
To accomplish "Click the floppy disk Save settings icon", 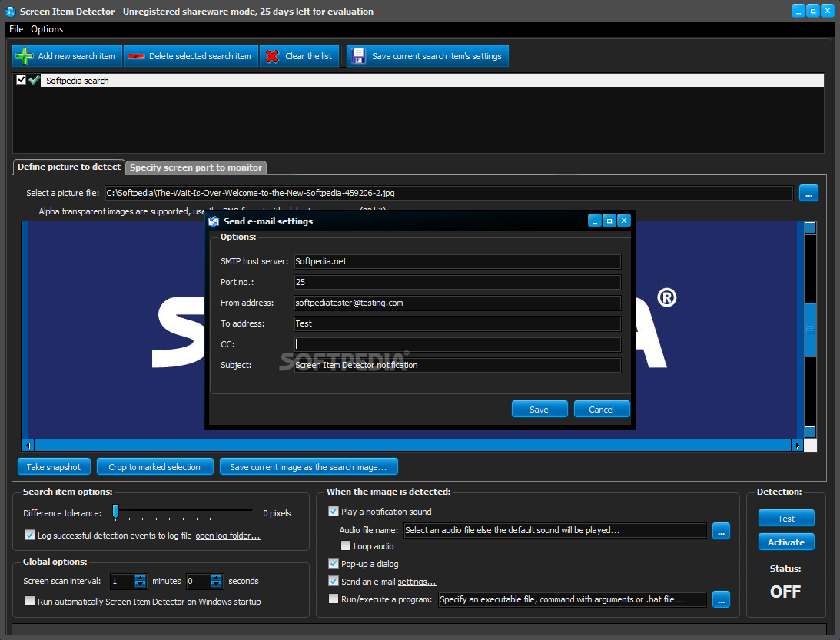I will click(x=358, y=56).
